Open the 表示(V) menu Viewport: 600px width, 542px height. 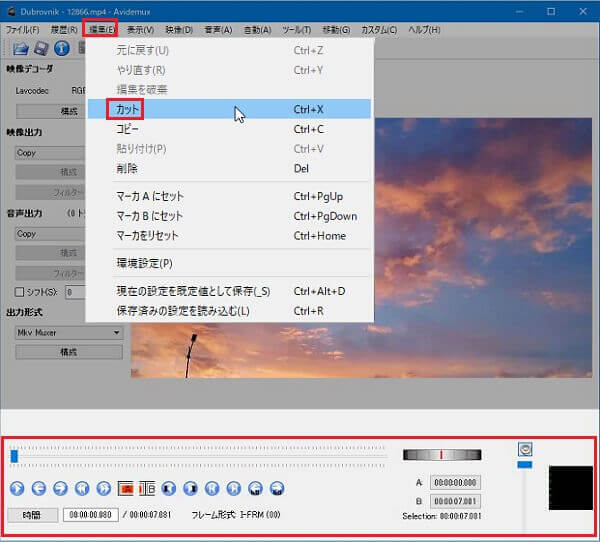click(140, 30)
